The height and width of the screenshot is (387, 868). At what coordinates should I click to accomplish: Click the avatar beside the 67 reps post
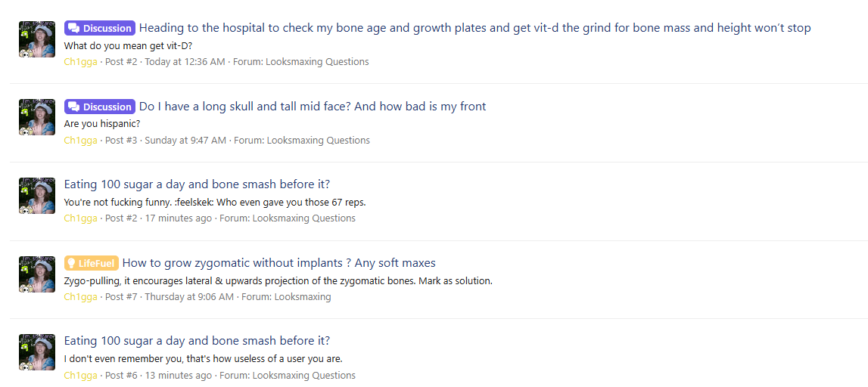point(37,196)
